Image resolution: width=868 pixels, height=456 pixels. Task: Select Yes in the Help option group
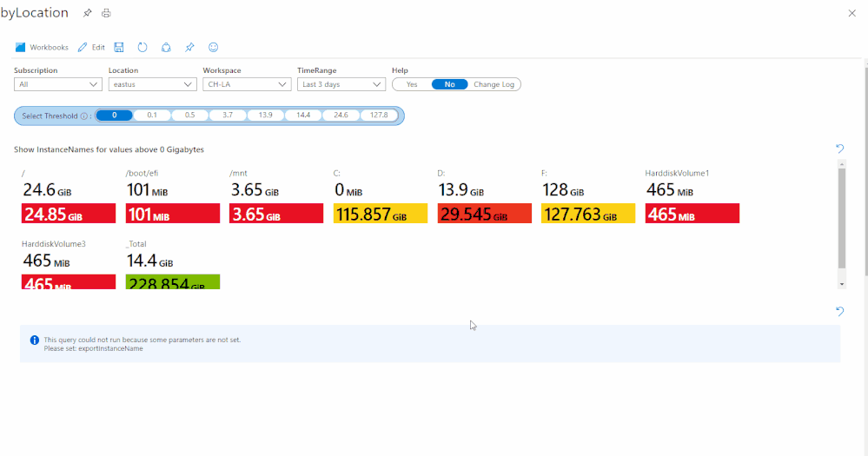[412, 84]
